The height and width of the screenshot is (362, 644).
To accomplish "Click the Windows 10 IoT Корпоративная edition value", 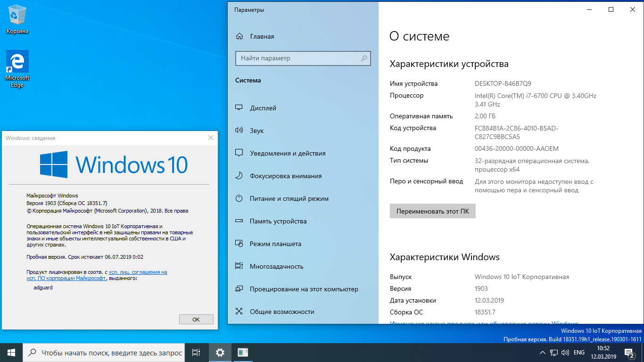I will click(522, 277).
